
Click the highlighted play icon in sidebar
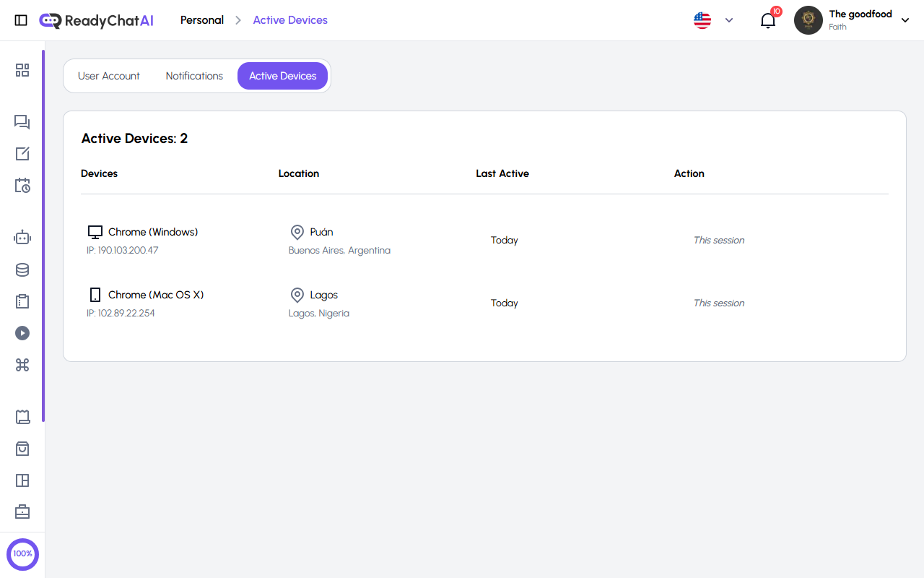point(22,333)
